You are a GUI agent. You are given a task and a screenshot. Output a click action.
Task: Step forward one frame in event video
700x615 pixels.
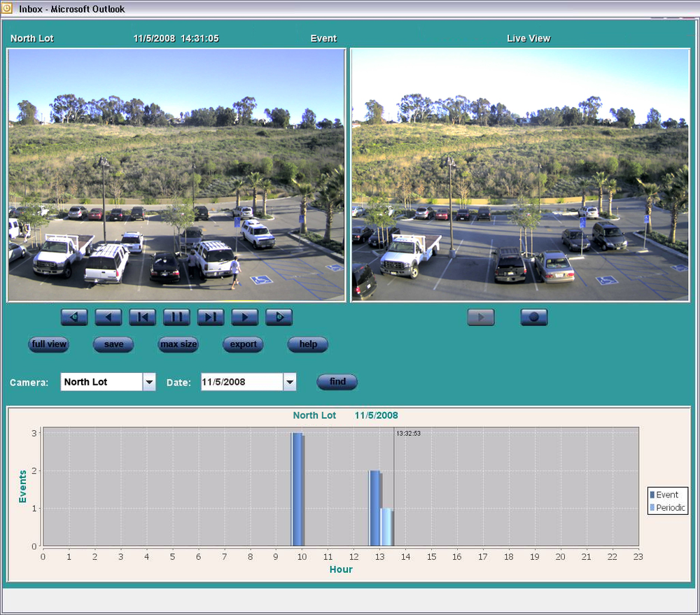click(211, 317)
